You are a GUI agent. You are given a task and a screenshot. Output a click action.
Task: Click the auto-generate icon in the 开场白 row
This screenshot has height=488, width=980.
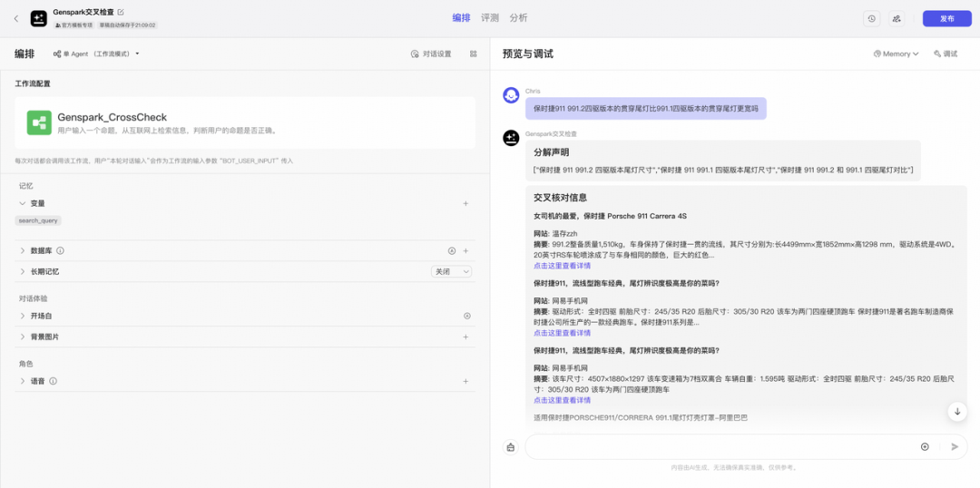[466, 317]
